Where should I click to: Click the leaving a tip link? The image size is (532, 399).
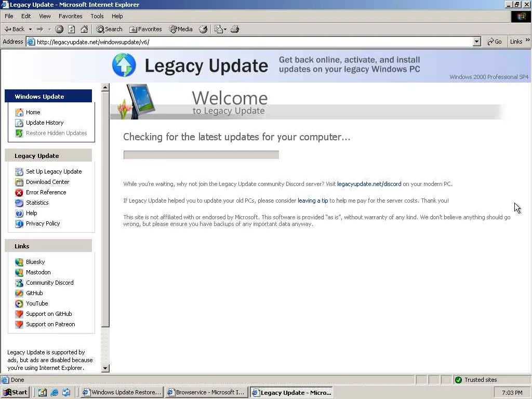(x=313, y=201)
